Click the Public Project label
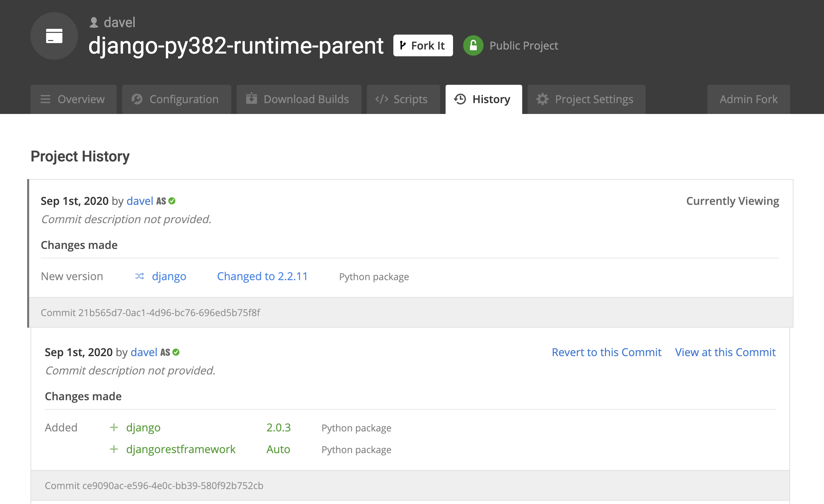Image resolution: width=824 pixels, height=504 pixels. pos(524,45)
